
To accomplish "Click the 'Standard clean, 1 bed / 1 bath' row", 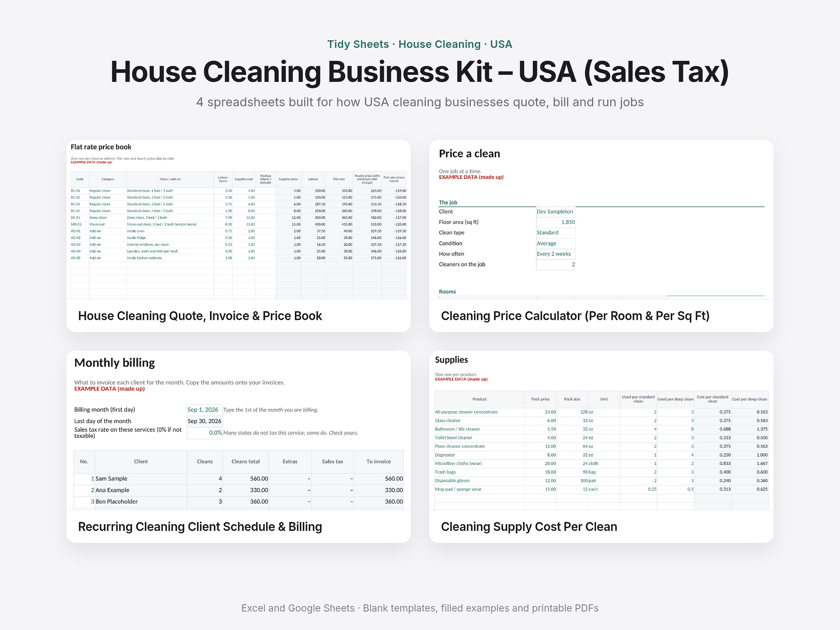I will pos(238,191).
